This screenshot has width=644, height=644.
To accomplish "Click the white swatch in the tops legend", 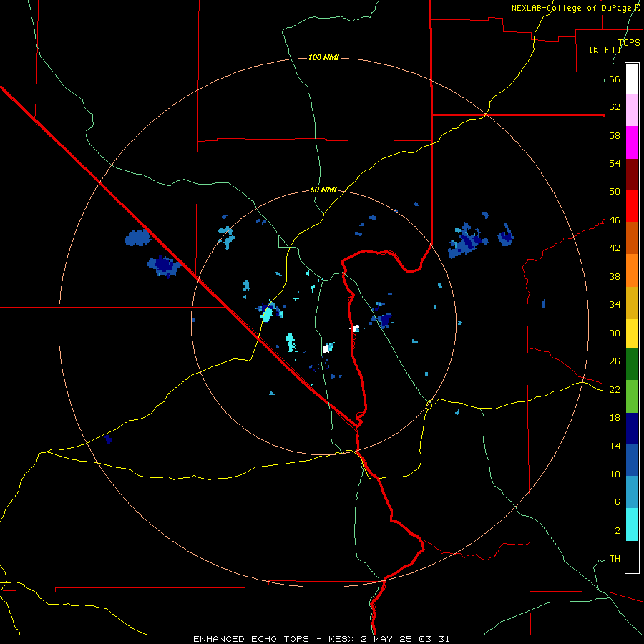I will (x=632, y=79).
